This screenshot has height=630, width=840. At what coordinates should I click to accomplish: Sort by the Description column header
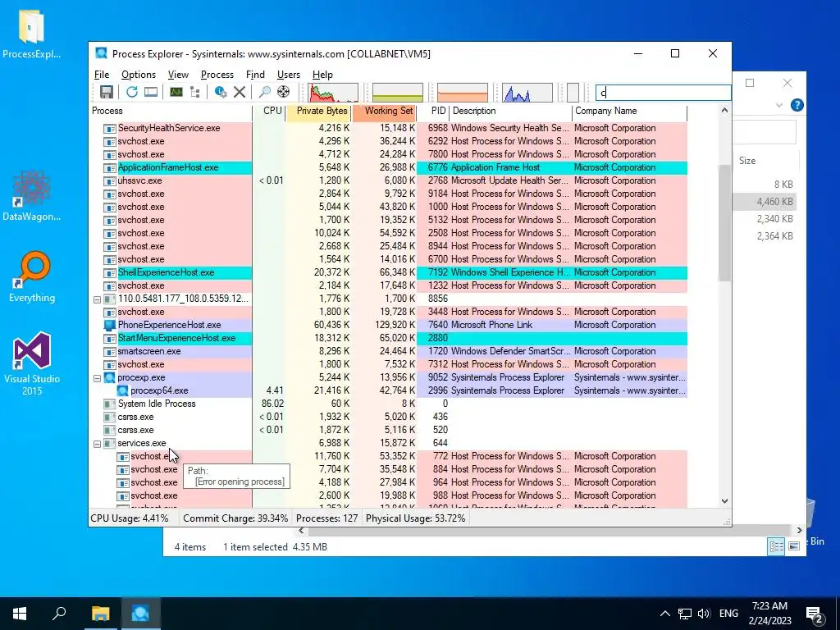(x=510, y=111)
